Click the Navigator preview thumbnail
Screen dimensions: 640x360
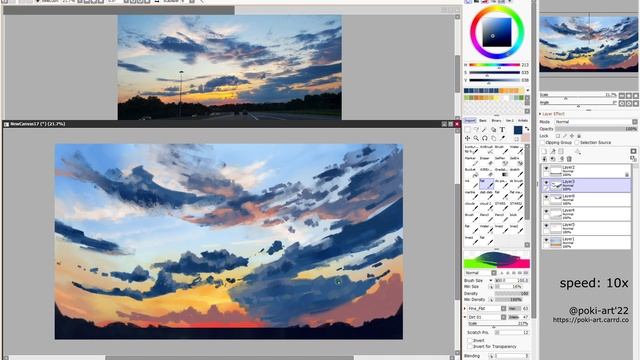(589, 44)
